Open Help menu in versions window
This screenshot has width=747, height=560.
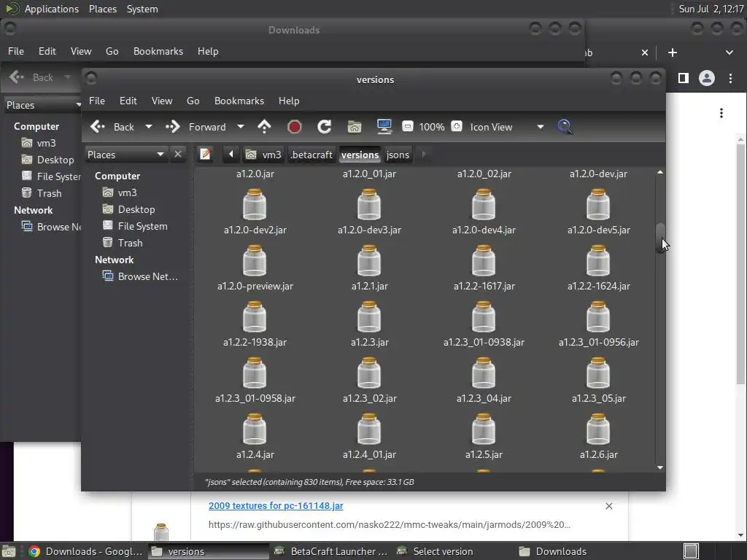(x=289, y=101)
